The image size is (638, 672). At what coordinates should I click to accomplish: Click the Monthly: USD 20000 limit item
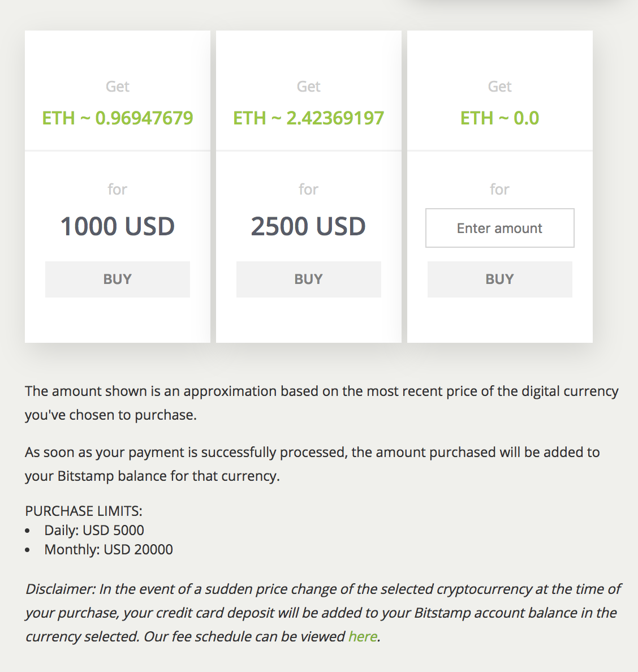109,549
